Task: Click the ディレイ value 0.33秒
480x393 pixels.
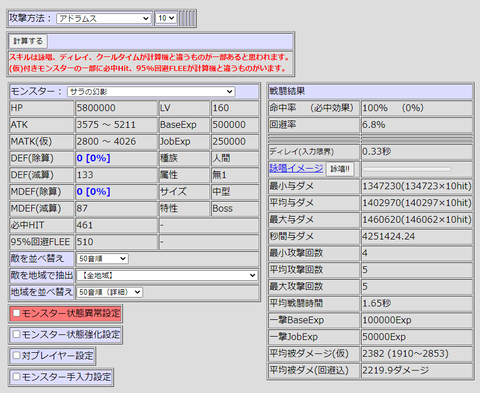Action: pyautogui.click(x=377, y=152)
